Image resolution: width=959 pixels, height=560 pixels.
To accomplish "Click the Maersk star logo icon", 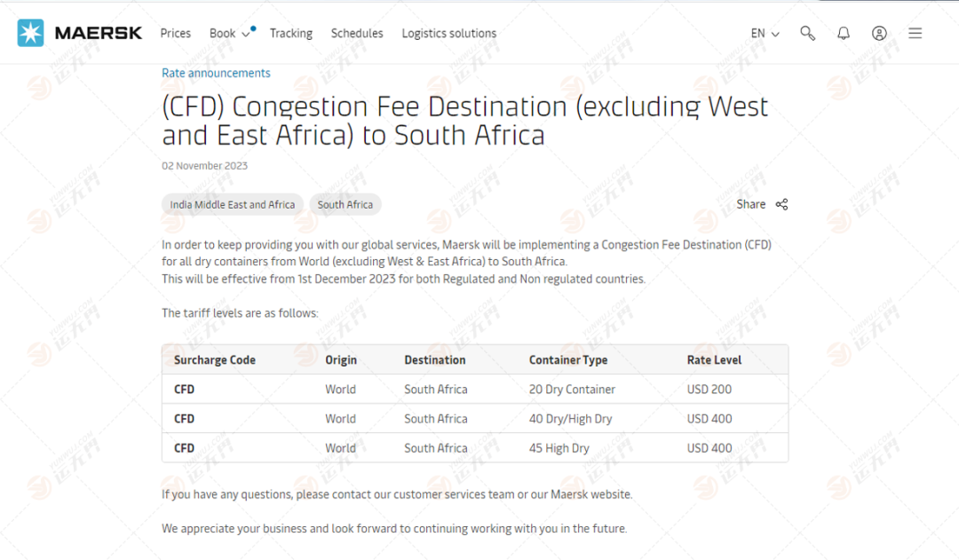I will [30, 33].
